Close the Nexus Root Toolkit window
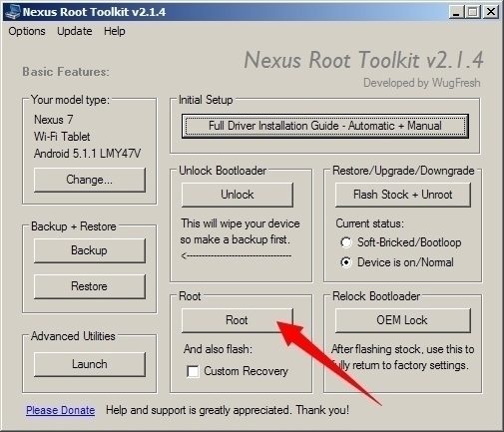Viewport: 504px width, 432px height. coord(491,12)
